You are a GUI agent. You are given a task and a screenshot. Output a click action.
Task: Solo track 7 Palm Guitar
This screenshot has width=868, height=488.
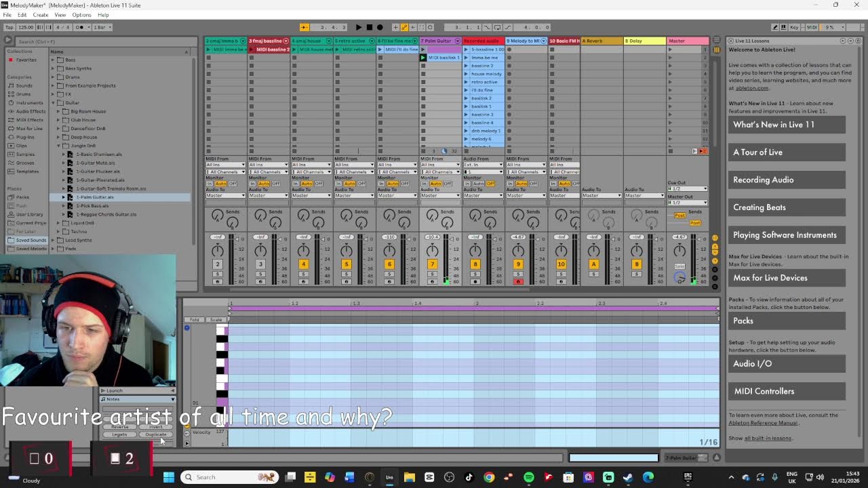click(x=432, y=274)
